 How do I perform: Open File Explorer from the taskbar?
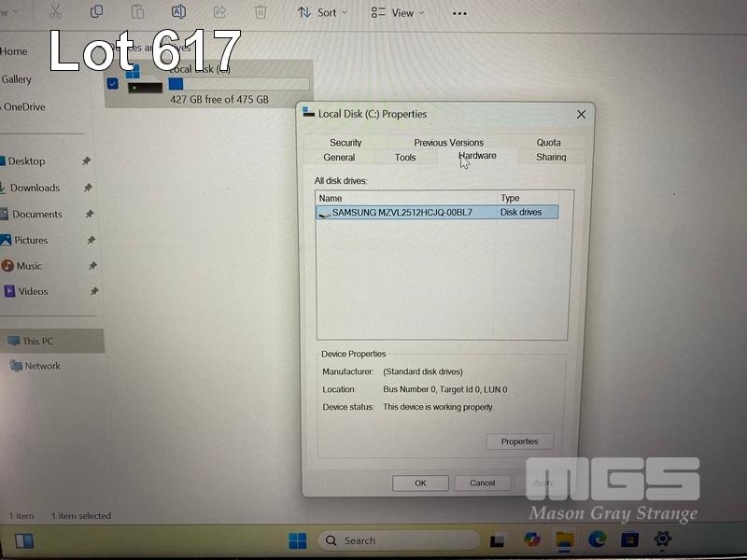(565, 539)
